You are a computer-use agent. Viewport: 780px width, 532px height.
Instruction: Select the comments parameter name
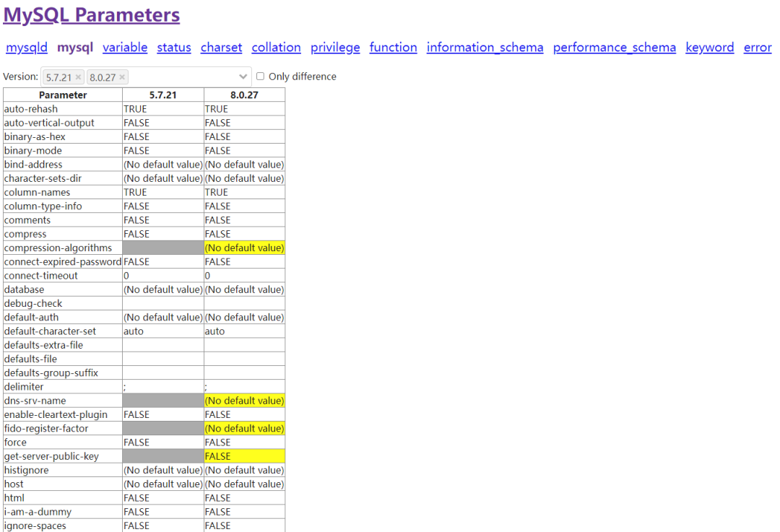[x=27, y=220]
